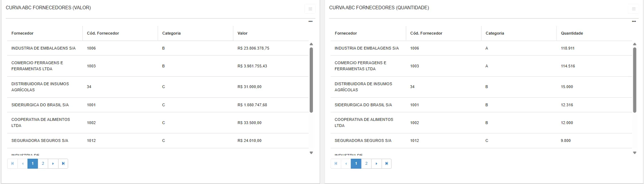Click the ellipsis options in Valor table
This screenshot has height=184, width=644.
click(x=310, y=21)
